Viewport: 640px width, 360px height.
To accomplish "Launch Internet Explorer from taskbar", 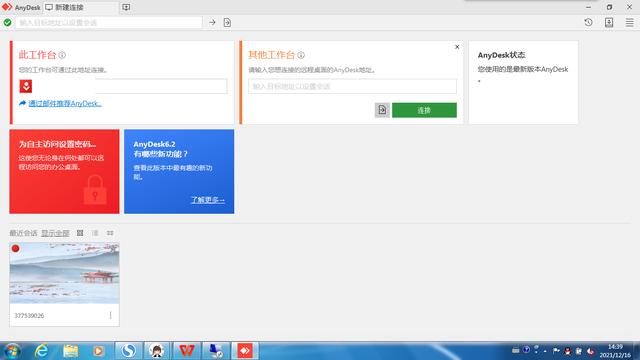I will 42,351.
